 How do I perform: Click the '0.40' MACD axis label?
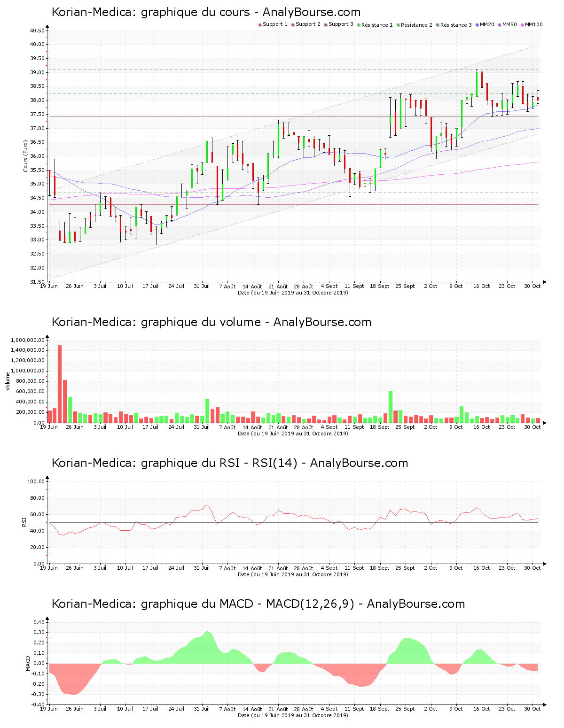[39, 622]
